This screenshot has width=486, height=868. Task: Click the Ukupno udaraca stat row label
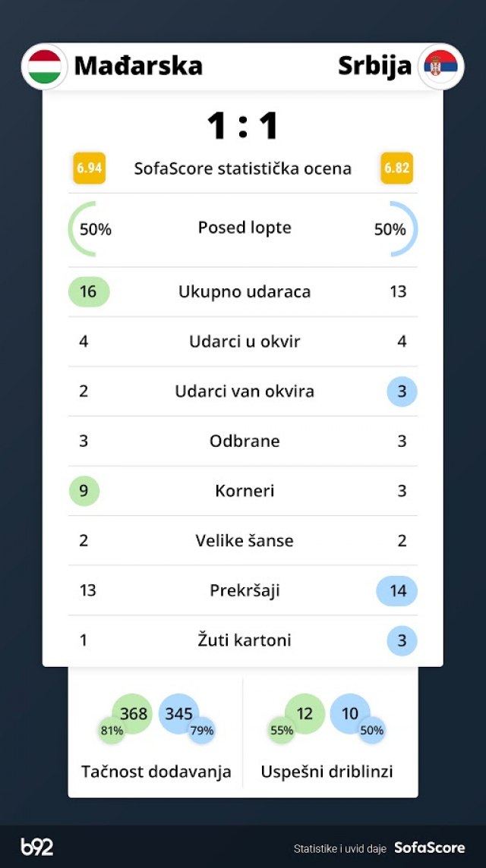pos(245,292)
